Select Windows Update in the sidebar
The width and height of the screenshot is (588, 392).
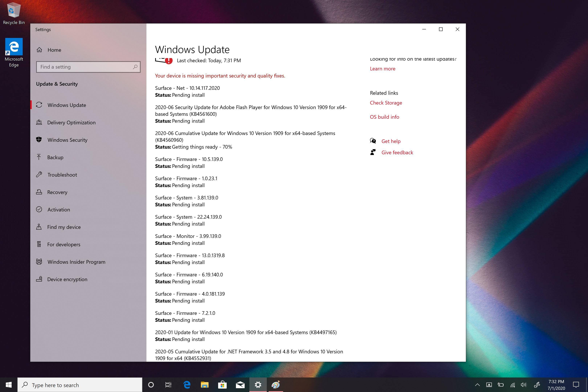click(67, 105)
